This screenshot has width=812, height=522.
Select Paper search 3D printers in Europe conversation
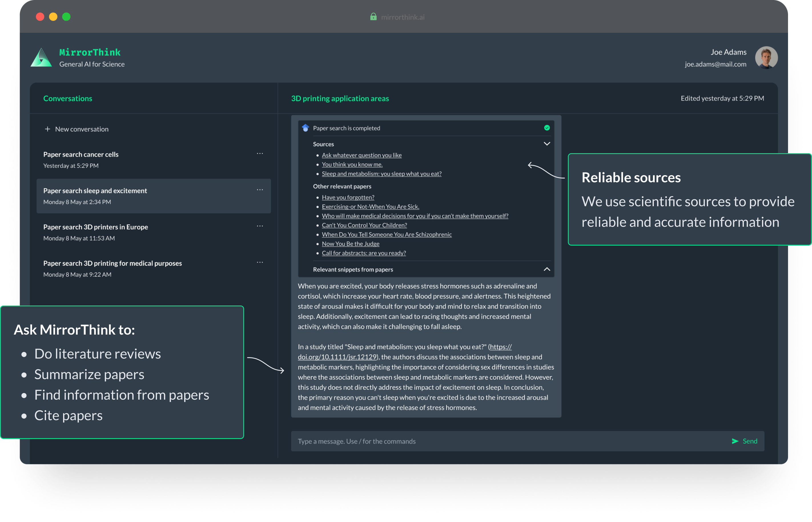pyautogui.click(x=96, y=227)
